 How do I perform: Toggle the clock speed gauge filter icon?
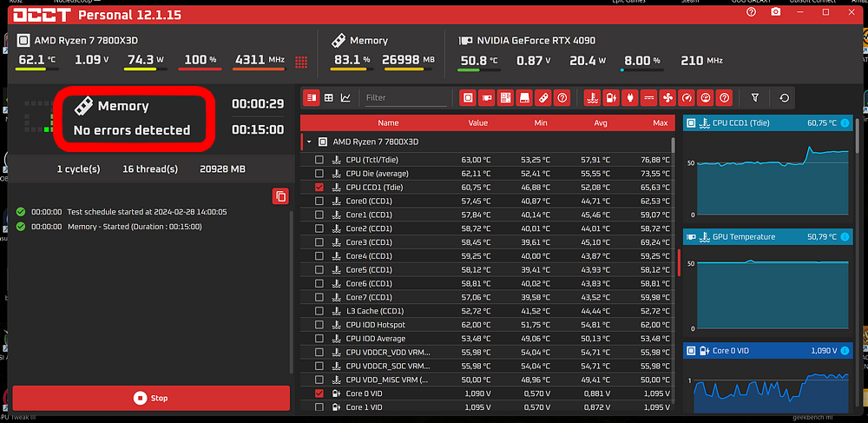tap(687, 98)
